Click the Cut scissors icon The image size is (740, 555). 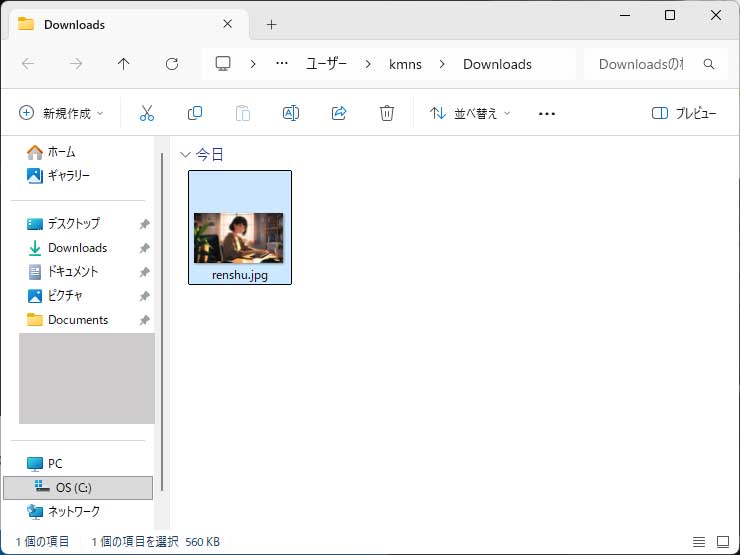(x=147, y=114)
